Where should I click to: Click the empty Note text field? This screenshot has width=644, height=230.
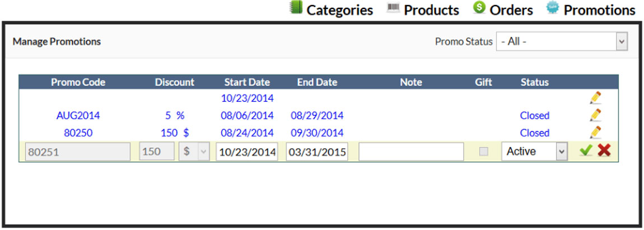(x=411, y=152)
